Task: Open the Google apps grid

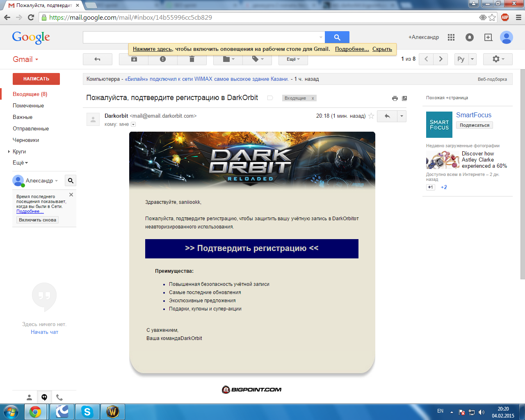Action: [x=451, y=37]
